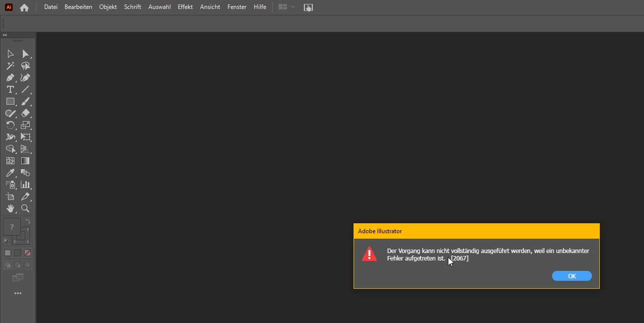The width and height of the screenshot is (644, 323).
Task: Open the Datei menu
Action: pyautogui.click(x=51, y=7)
